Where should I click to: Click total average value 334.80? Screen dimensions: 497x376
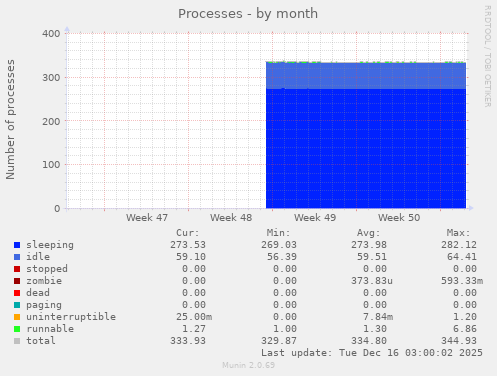click(369, 341)
